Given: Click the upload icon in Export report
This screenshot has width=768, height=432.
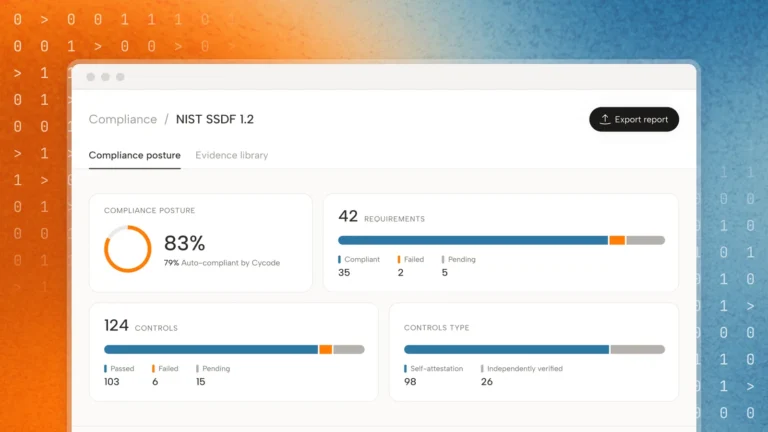Looking at the screenshot, I should 605,120.
